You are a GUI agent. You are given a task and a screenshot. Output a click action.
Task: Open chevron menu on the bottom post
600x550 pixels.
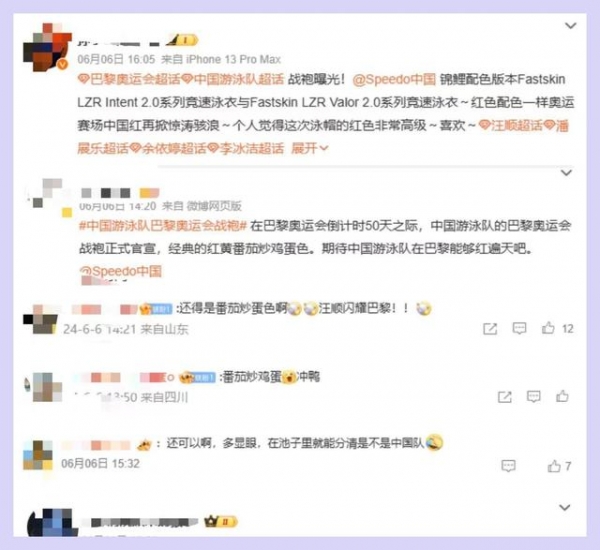[x=565, y=508]
